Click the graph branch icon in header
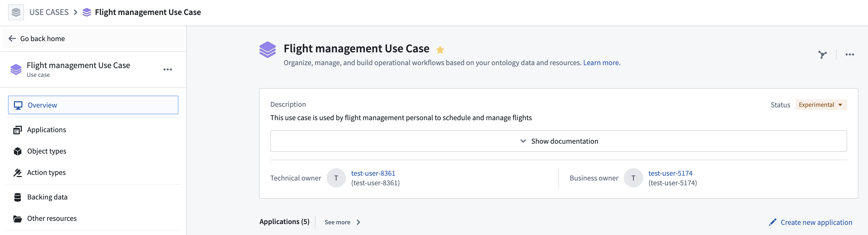868x235 pixels. (x=823, y=54)
